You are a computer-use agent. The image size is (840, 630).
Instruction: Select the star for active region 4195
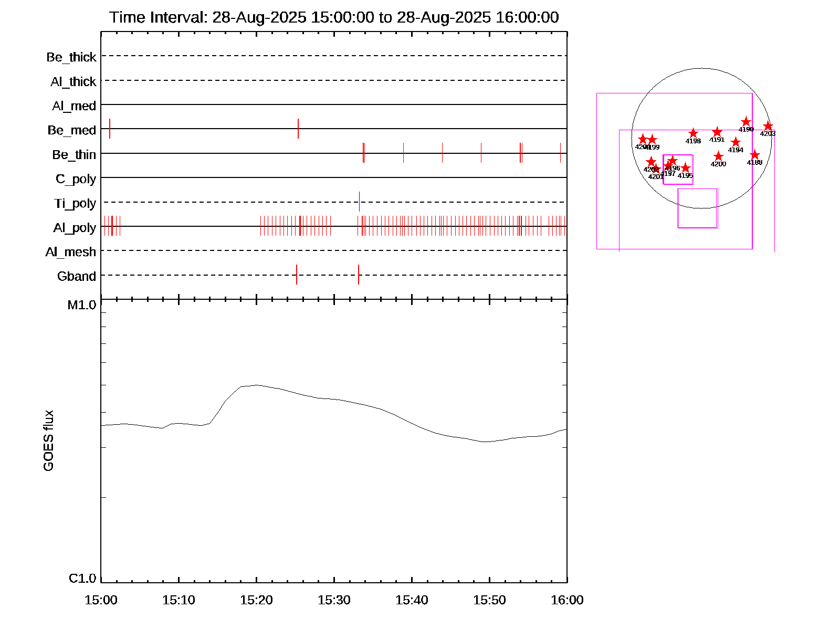[685, 168]
